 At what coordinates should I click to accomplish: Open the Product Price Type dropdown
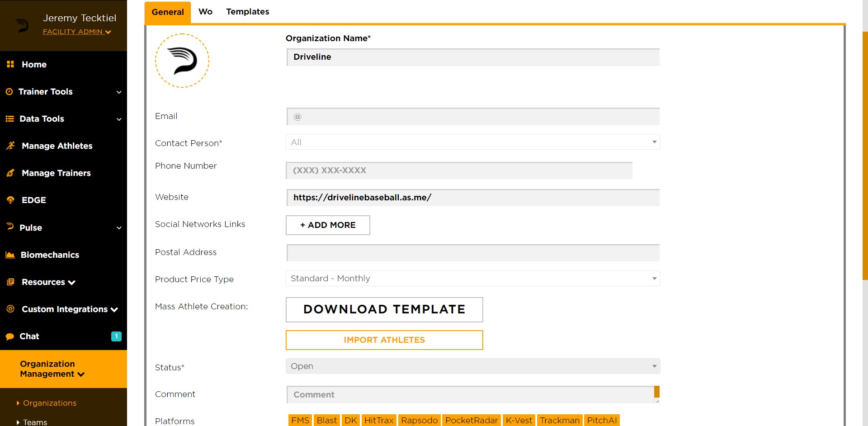click(473, 279)
